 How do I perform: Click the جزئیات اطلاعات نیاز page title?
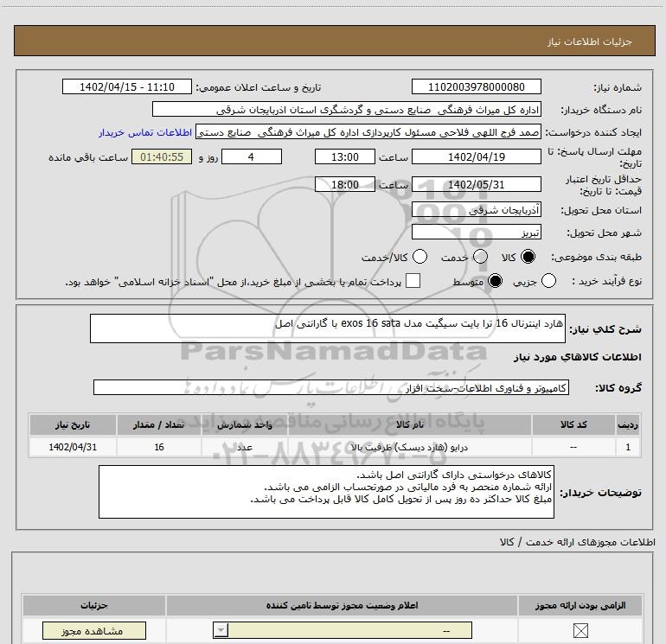click(x=590, y=41)
